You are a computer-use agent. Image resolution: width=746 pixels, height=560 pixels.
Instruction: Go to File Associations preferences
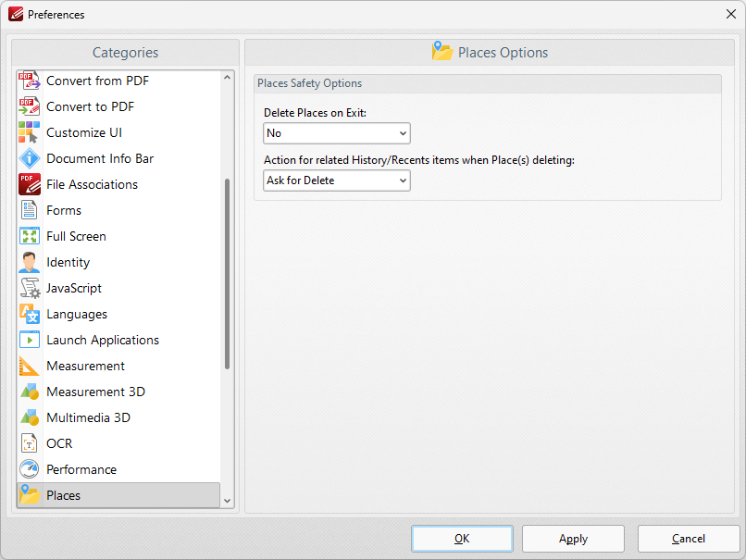118,184
